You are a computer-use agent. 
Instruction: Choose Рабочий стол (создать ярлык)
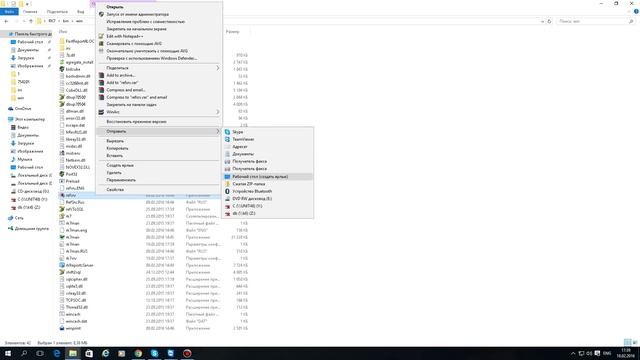pyautogui.click(x=268, y=177)
